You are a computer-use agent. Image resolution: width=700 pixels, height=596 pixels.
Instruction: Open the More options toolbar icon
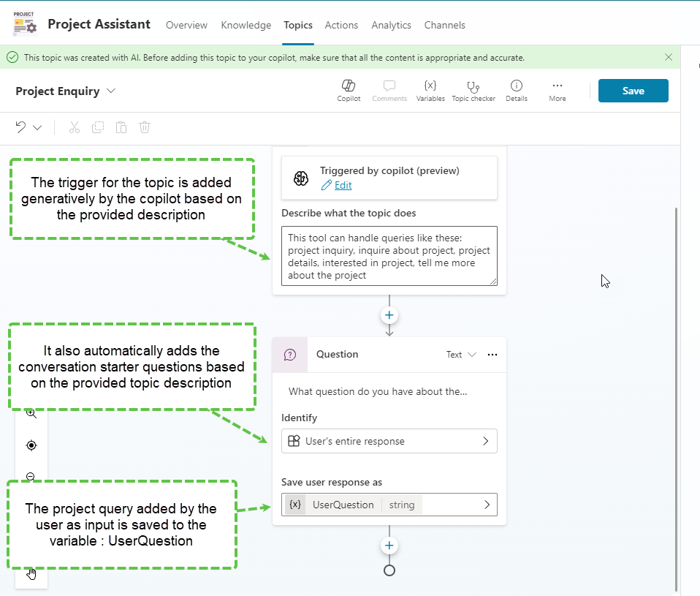(557, 90)
